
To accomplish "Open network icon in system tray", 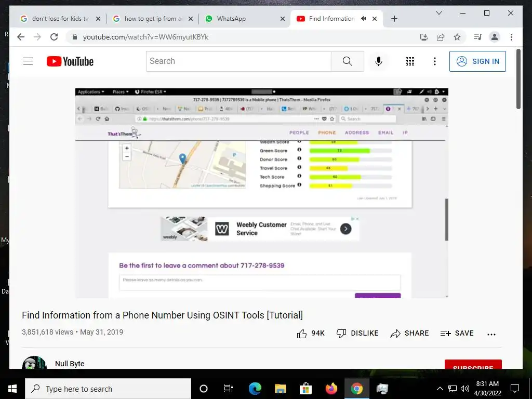I will pyautogui.click(x=453, y=389).
